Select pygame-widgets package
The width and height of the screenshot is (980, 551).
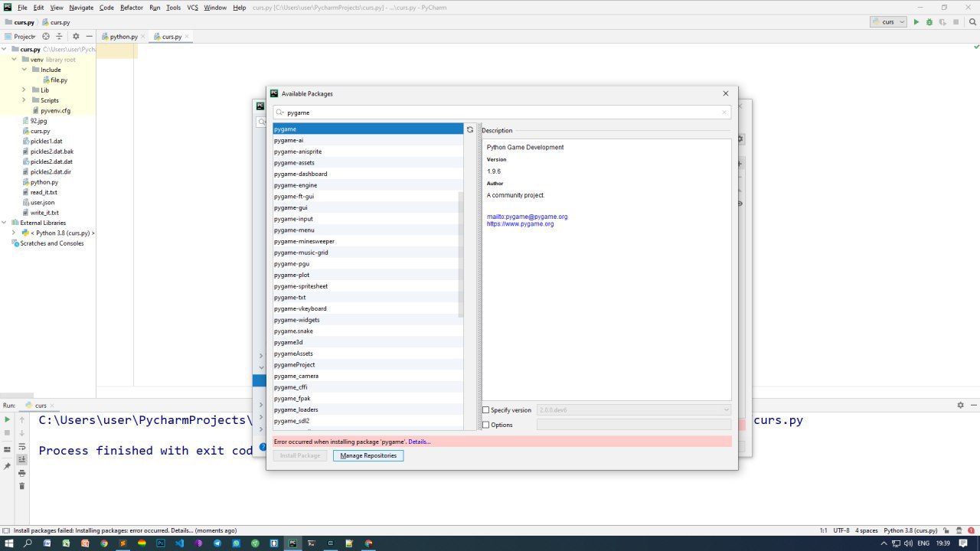pyautogui.click(x=368, y=320)
